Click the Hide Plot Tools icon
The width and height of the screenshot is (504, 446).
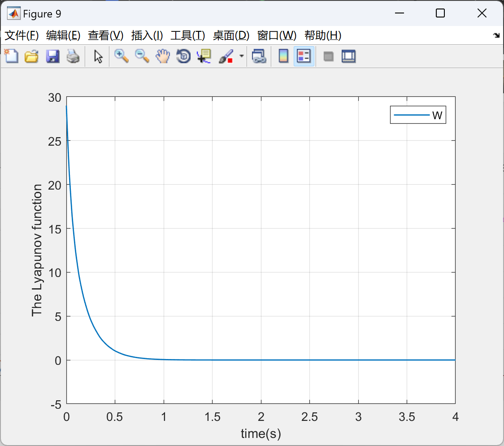(328, 56)
